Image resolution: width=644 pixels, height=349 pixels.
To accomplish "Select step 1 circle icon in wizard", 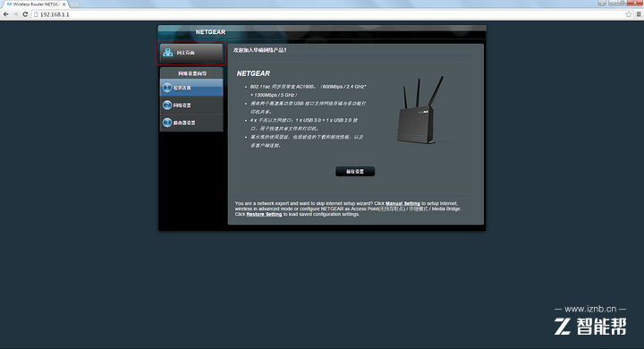I will (167, 88).
